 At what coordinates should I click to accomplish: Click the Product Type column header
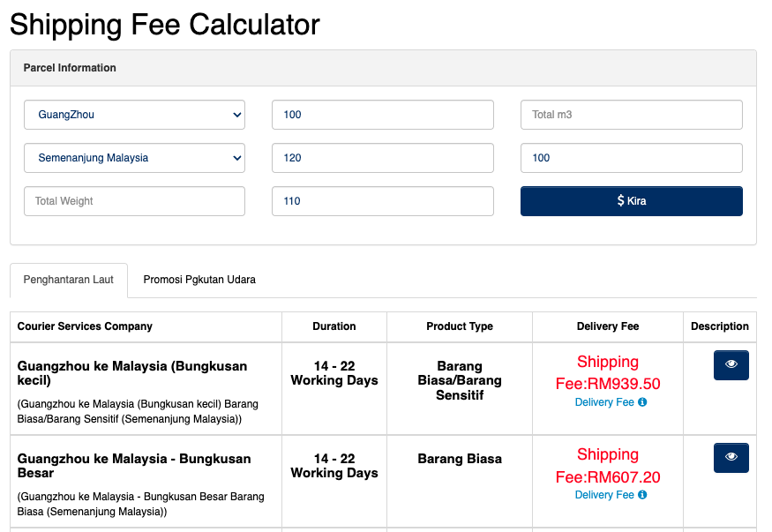460,326
